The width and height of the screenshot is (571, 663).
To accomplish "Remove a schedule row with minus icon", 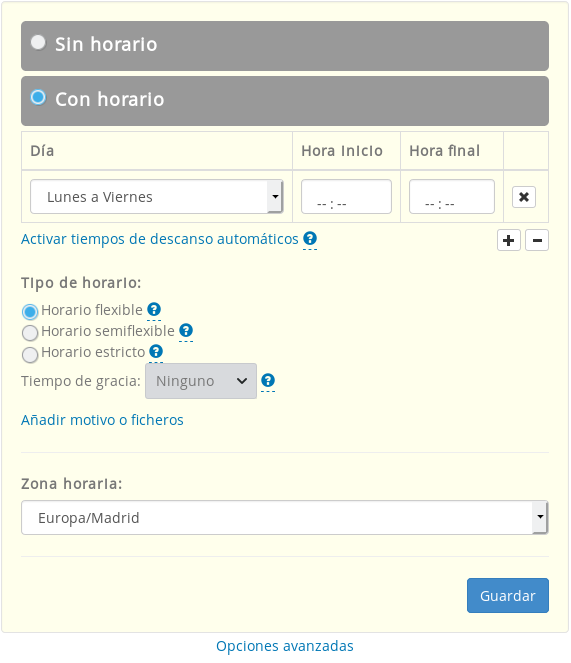I will click(537, 240).
